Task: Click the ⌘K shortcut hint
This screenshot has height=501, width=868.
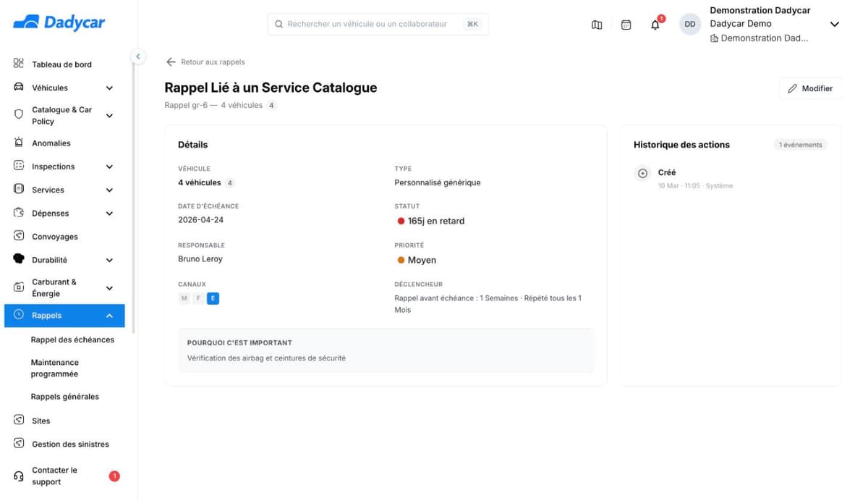Action: [x=472, y=24]
